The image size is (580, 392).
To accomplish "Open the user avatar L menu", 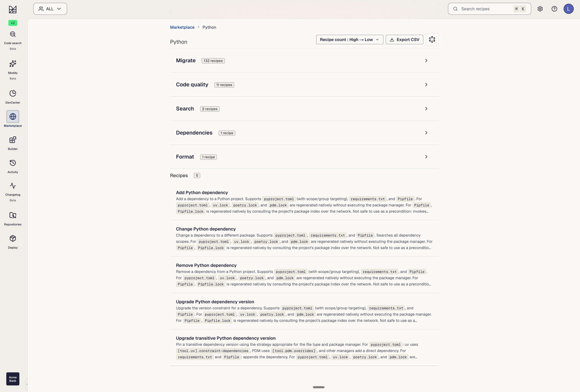I will [568, 9].
